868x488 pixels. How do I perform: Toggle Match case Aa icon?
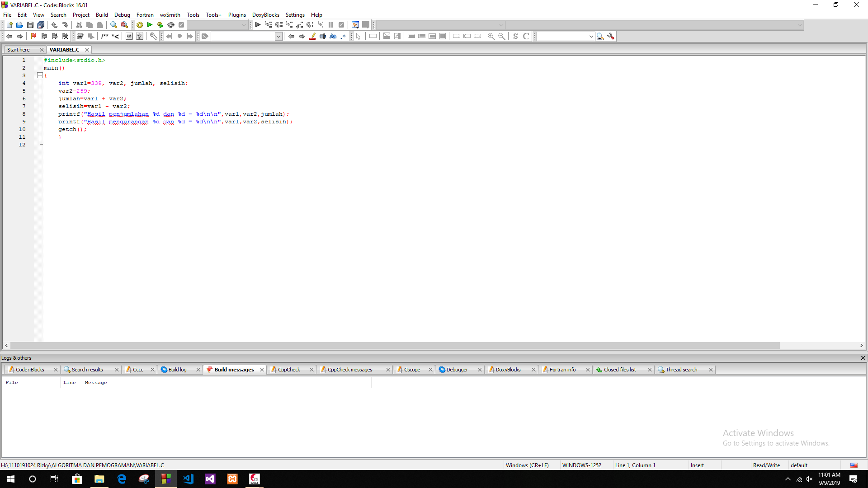(x=333, y=36)
